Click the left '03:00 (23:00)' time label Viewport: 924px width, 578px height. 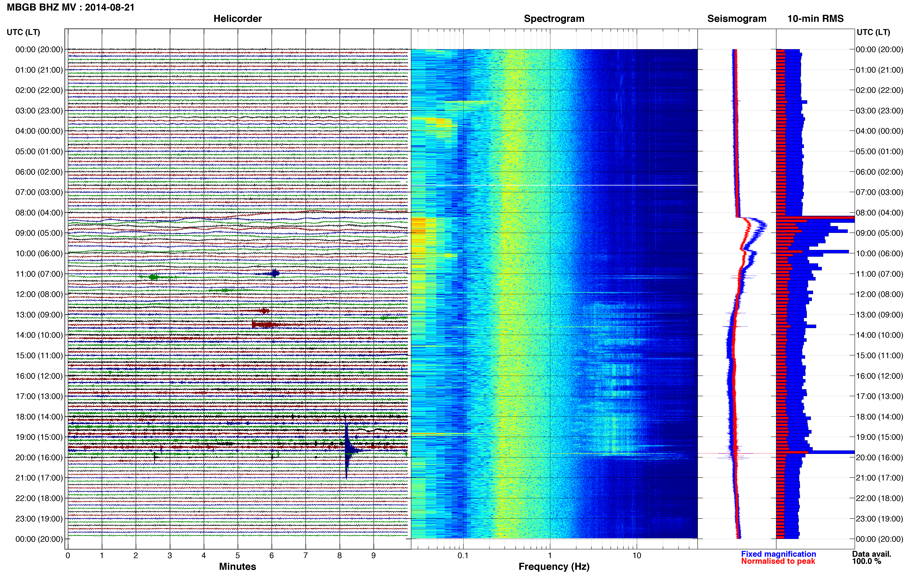click(x=39, y=110)
